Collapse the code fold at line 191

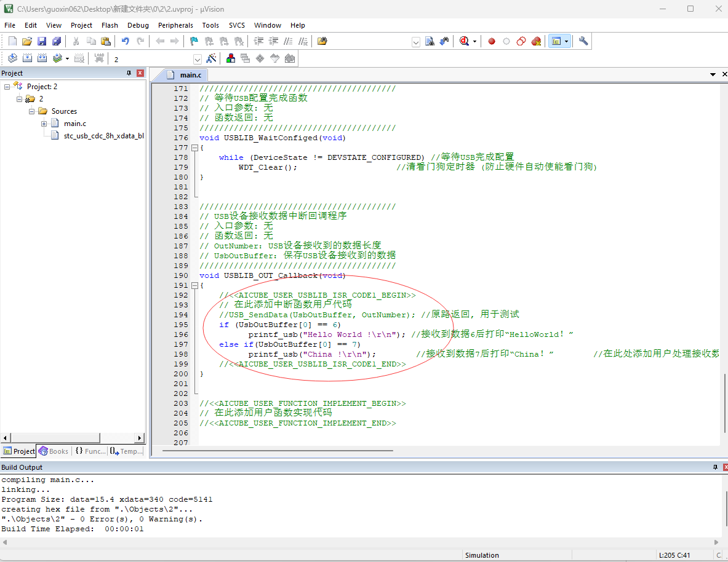point(194,285)
